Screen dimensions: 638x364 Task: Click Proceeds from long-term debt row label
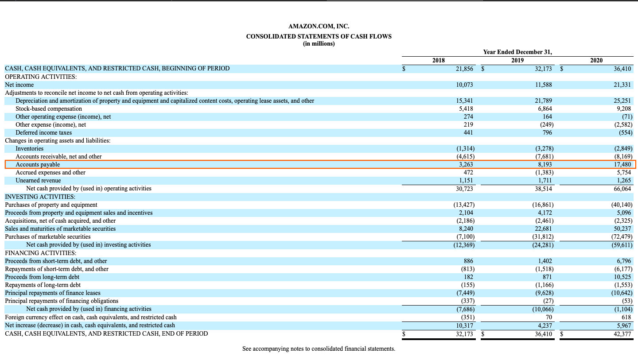(x=42, y=277)
